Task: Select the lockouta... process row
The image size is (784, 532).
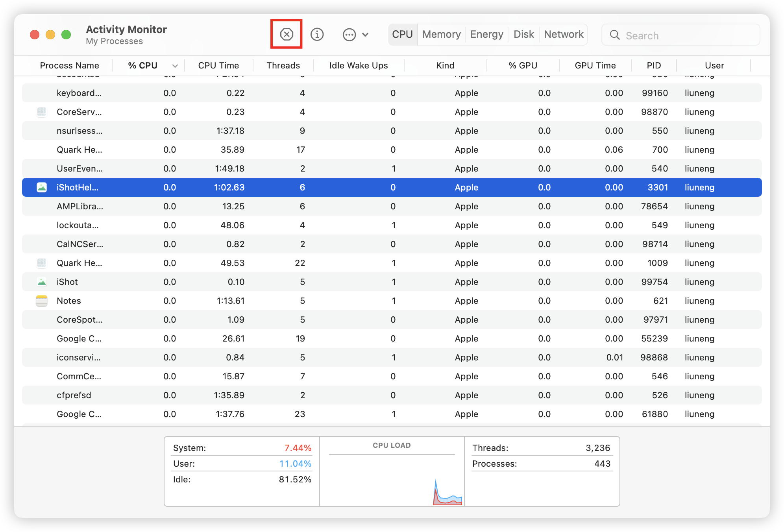Action: pyautogui.click(x=392, y=225)
